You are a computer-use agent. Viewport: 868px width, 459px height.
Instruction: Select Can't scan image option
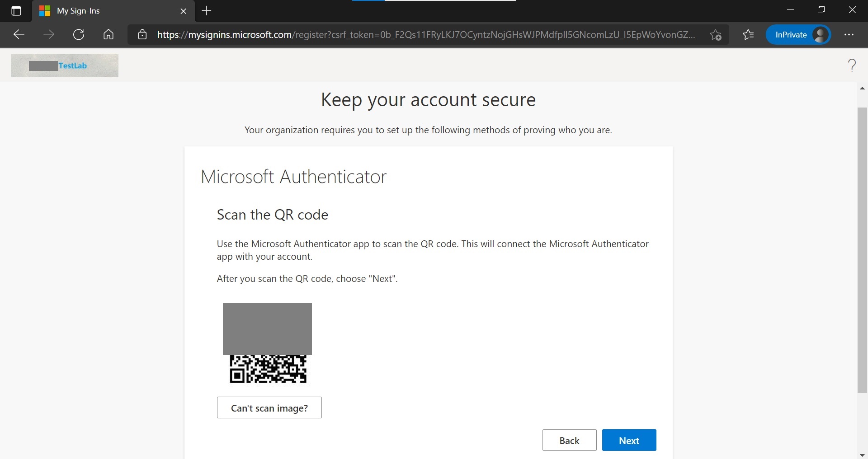(x=269, y=407)
